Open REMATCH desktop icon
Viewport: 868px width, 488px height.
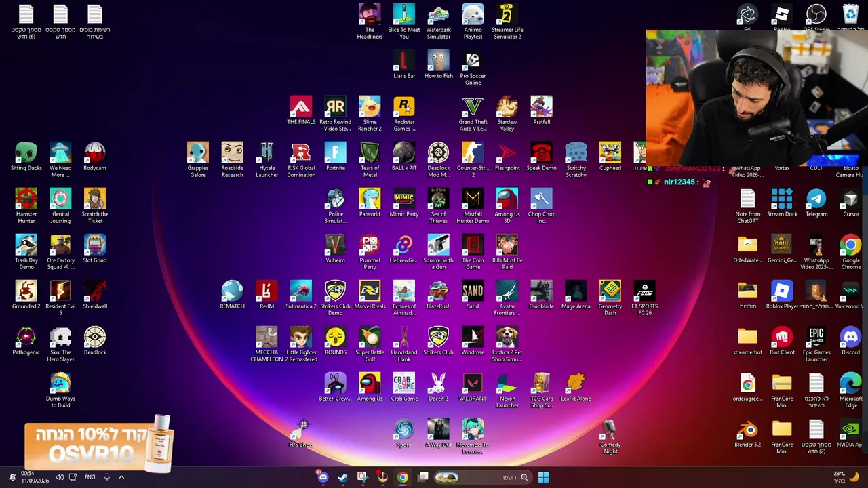(x=232, y=295)
